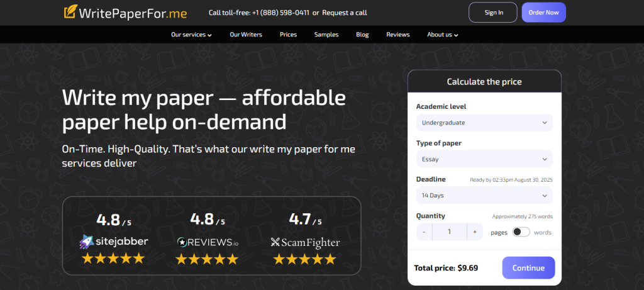The height and width of the screenshot is (290, 644).
Task: Expand the Our services menu
Action: pyautogui.click(x=191, y=35)
